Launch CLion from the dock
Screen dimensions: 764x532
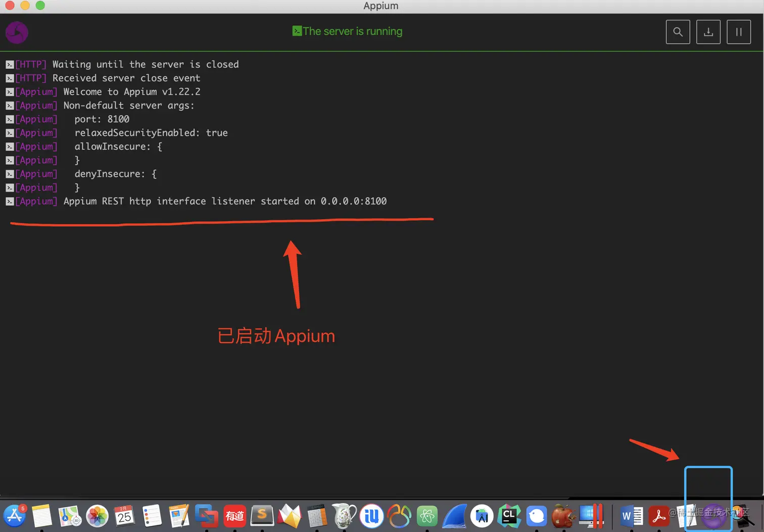[509, 516]
